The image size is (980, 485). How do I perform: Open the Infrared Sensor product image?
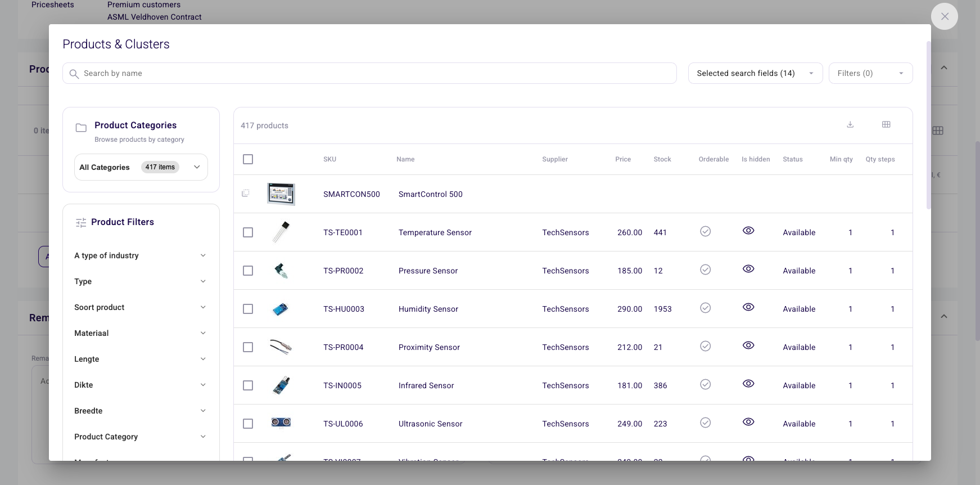click(x=281, y=385)
